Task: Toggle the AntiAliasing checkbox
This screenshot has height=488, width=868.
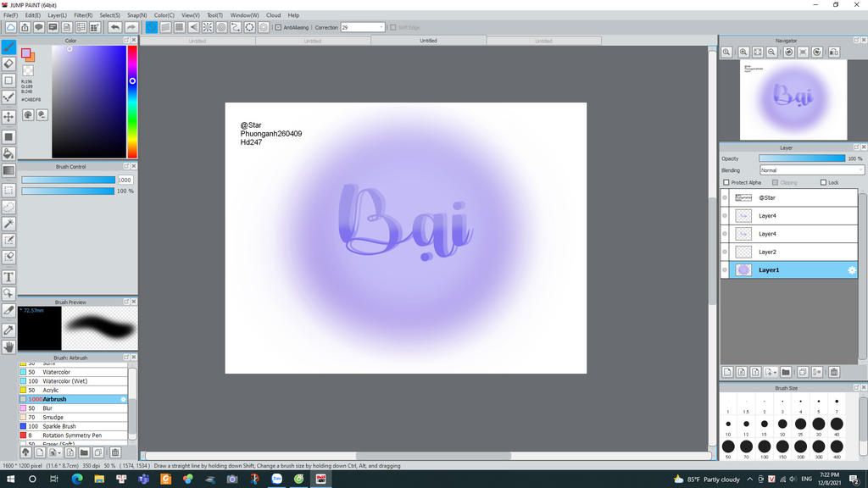Action: [x=278, y=27]
